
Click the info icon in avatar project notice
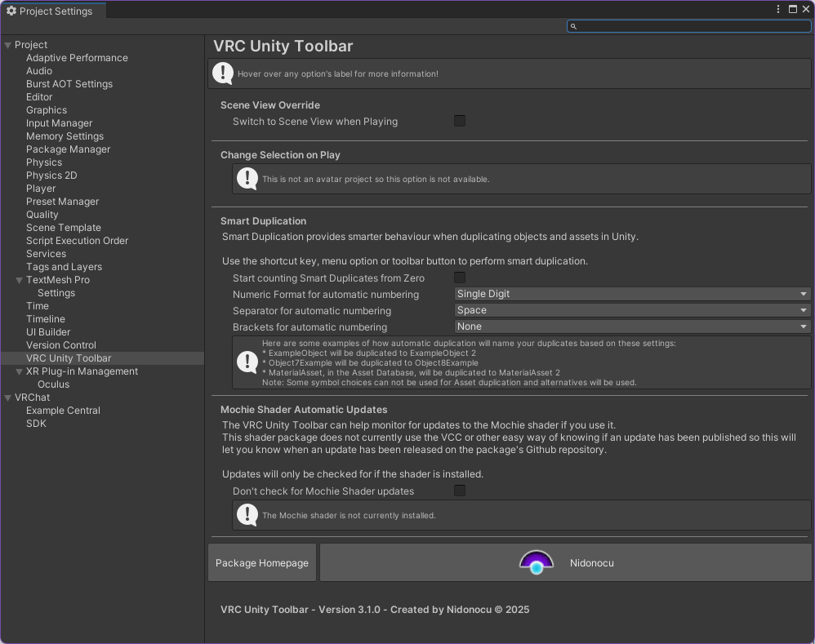247,179
